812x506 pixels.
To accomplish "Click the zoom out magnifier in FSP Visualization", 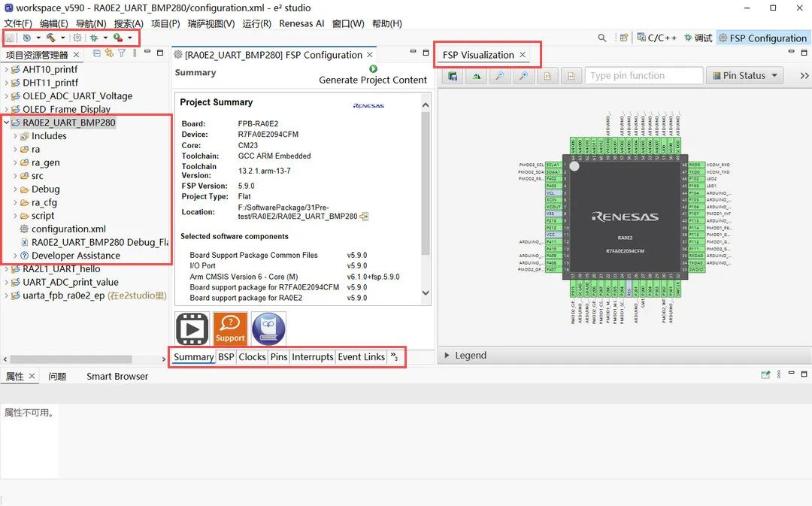I will pyautogui.click(x=500, y=76).
